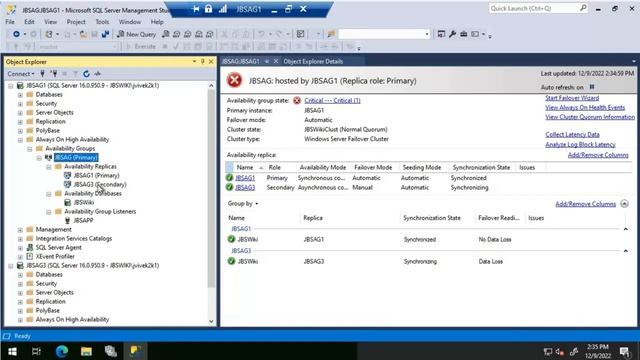Screen dimensions: 640x360
Task: Collapse the Availability Group Listeners folder
Action: tap(49, 211)
